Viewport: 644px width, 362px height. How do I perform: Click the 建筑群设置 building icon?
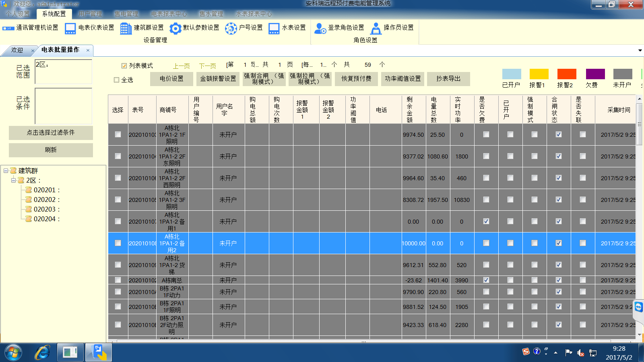pyautogui.click(x=126, y=28)
